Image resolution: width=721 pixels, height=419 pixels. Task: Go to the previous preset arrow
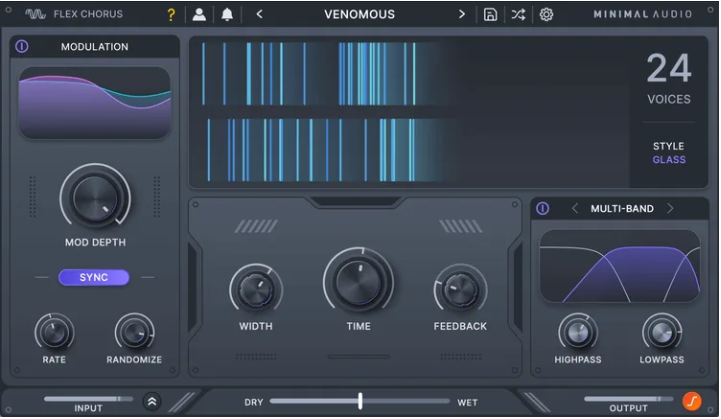tap(260, 15)
